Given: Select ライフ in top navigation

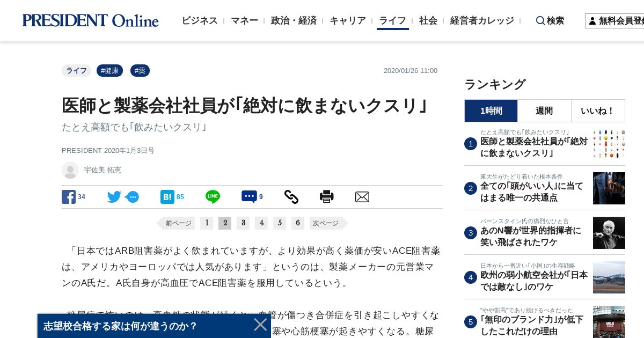Looking at the screenshot, I should point(392,20).
